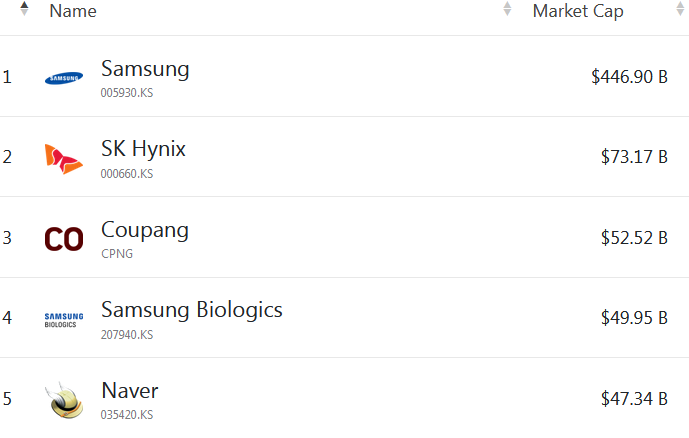
Task: Open the Naver company link
Action: pos(130,390)
